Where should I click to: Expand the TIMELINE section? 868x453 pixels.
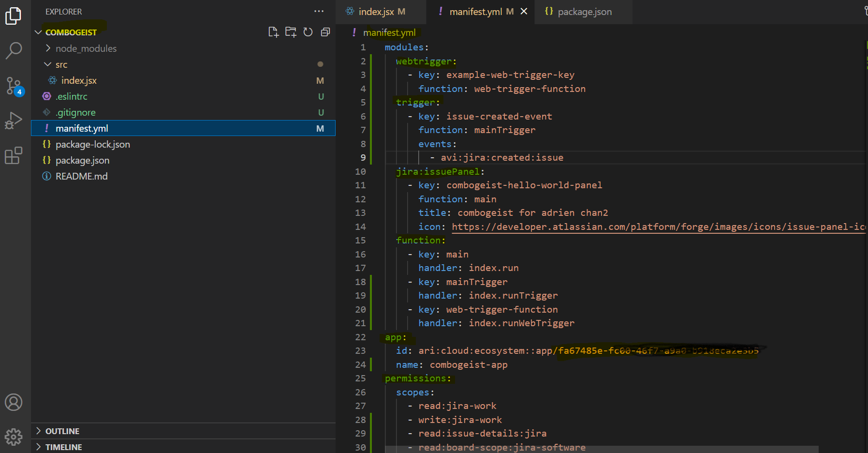pos(63,447)
